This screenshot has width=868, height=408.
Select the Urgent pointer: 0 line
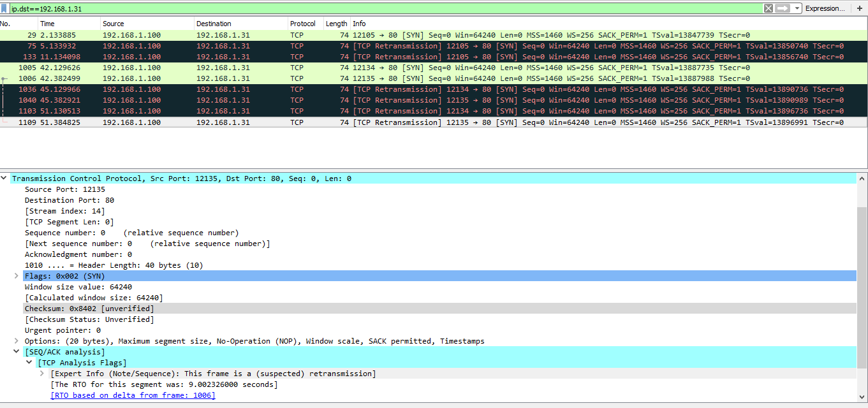(63, 330)
